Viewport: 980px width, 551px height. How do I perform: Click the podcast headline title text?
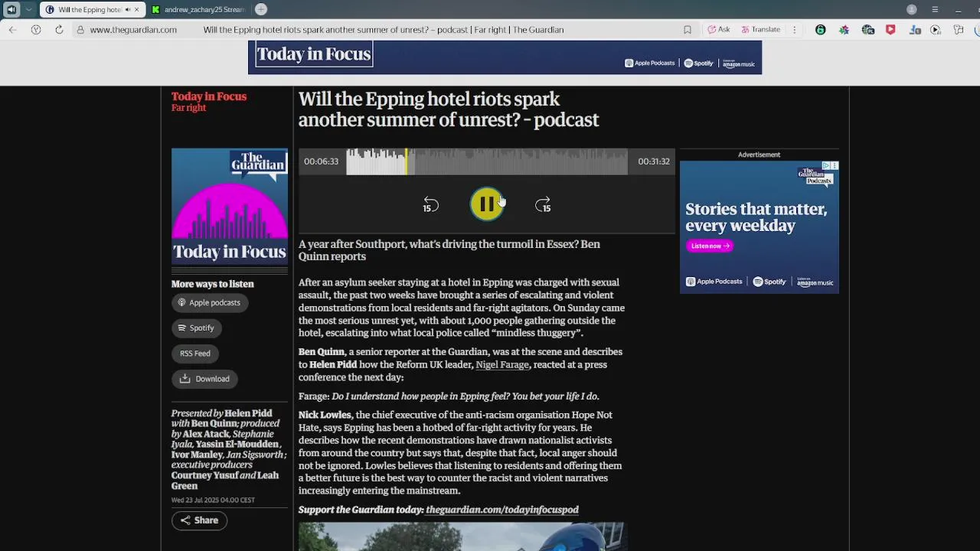[x=449, y=110]
